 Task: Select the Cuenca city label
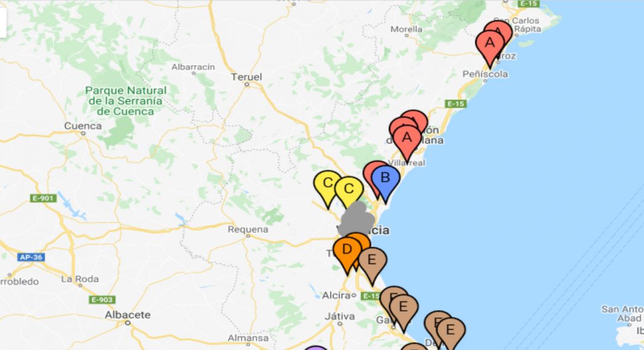tap(83, 126)
